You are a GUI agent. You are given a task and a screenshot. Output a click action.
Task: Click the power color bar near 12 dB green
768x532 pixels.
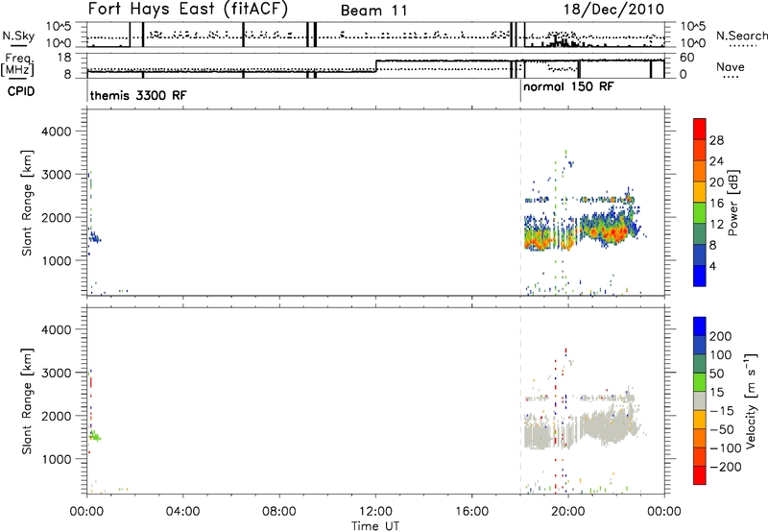click(700, 213)
